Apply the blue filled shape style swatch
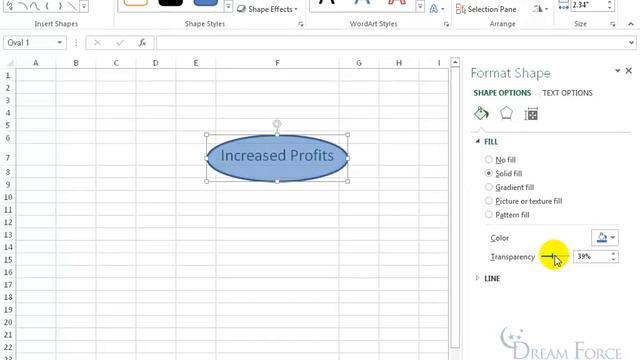640x360 pixels. 205,2
